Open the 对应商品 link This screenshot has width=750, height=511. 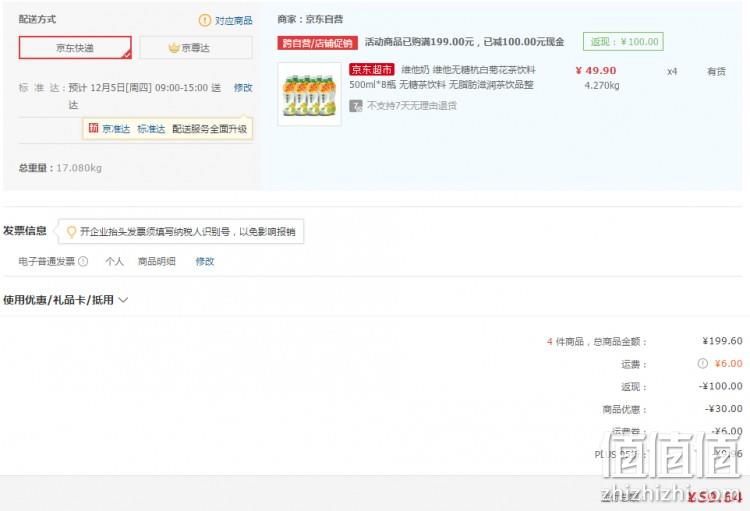point(233,21)
